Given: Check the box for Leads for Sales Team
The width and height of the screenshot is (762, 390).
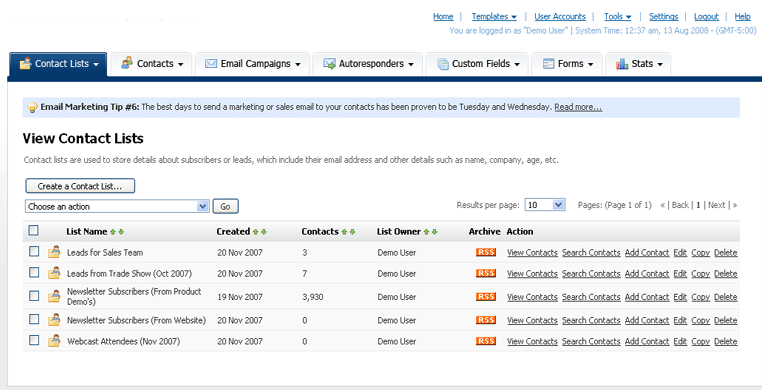Looking at the screenshot, I should pyautogui.click(x=34, y=252).
